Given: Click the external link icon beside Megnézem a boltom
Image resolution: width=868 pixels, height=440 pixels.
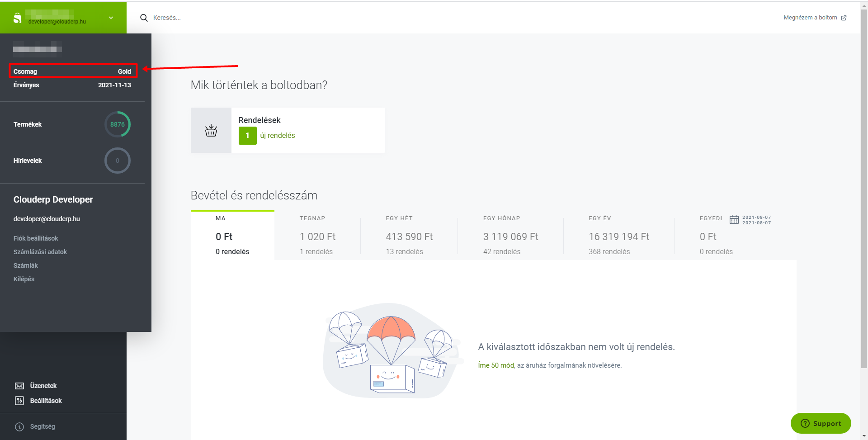Looking at the screenshot, I should (x=844, y=18).
